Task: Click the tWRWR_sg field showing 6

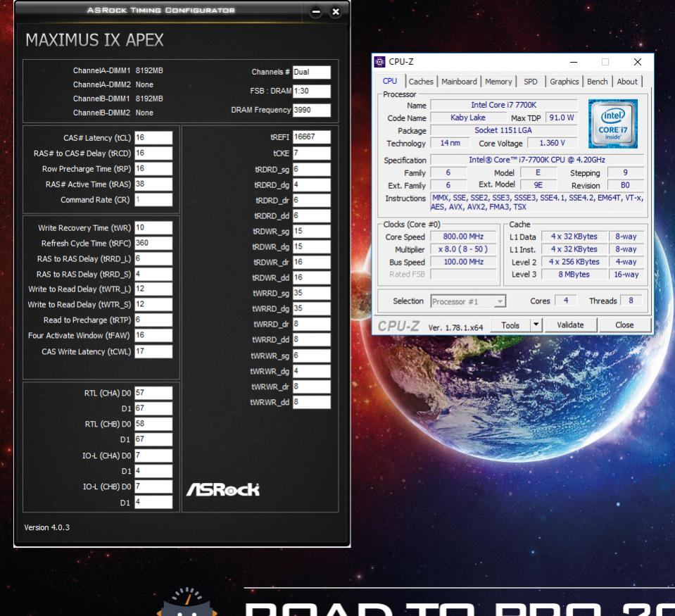Action: [312, 356]
